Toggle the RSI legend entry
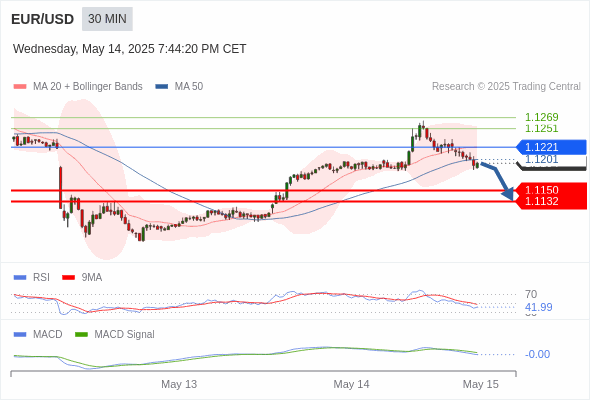 coord(41,277)
